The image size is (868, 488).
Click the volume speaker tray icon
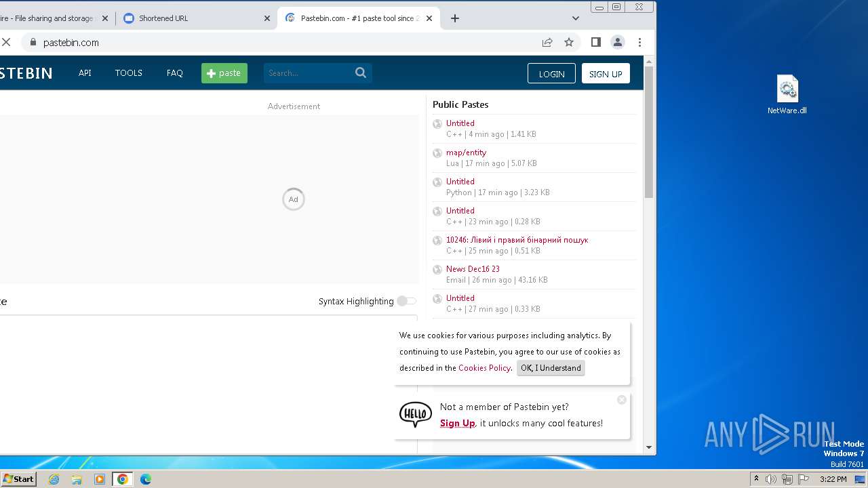tap(771, 479)
